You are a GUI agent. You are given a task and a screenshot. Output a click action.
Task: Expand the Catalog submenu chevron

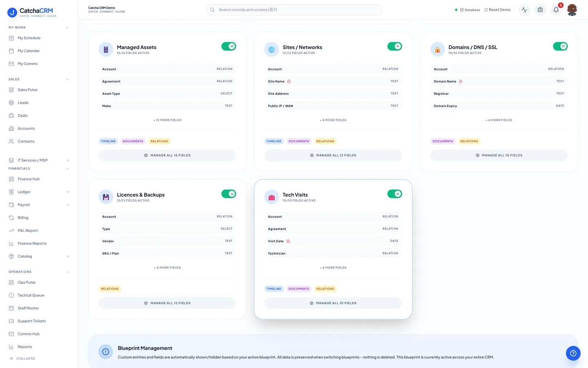(x=68, y=256)
